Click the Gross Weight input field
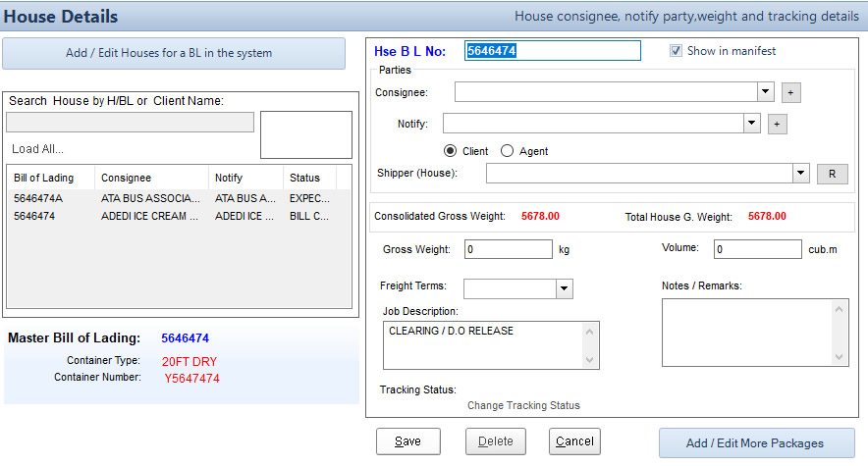The width and height of the screenshot is (868, 466). (x=508, y=249)
